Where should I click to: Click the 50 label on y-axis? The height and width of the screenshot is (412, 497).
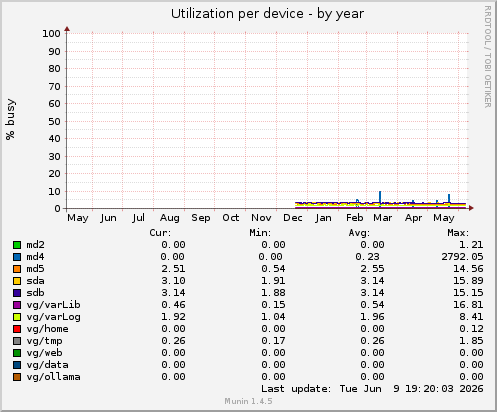(54, 122)
